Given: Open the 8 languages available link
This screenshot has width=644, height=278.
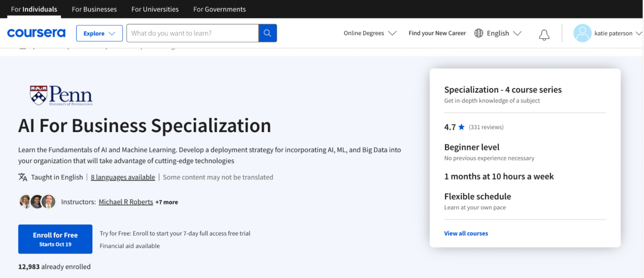Looking at the screenshot, I should pos(123,177).
